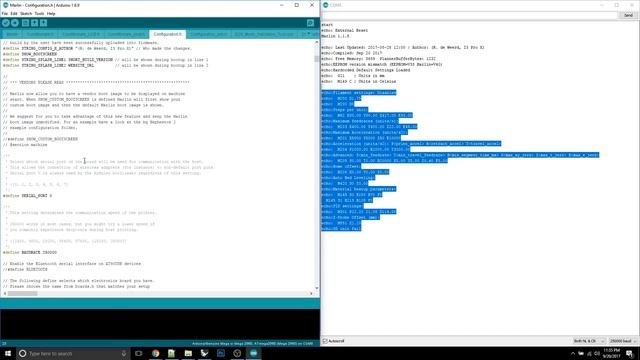Screen dimensions: 640x360
Task: Click the Arduino icon on taskbar
Action: [x=253, y=353]
